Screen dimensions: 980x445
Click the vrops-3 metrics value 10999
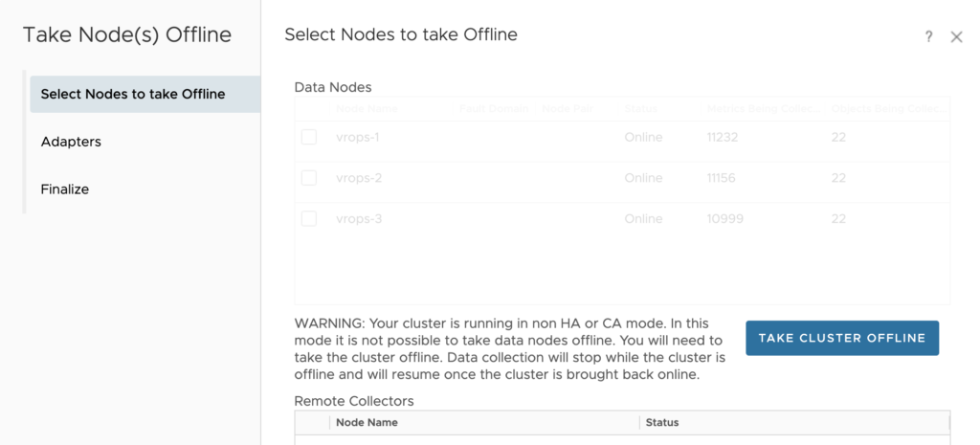click(725, 219)
